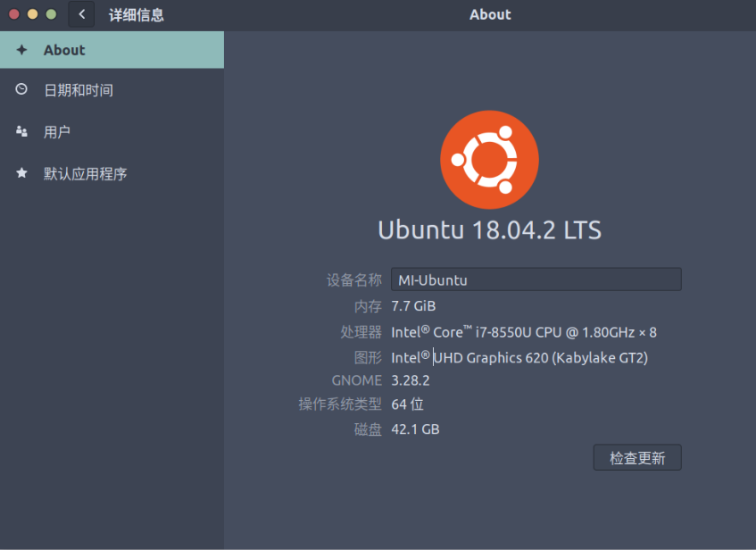Screen dimensions: 756x550
Task: Click the star icon beside 默认应用程序
Action: tap(21, 172)
